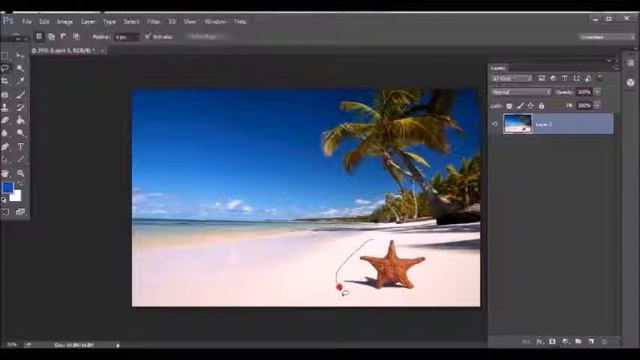Viewport: 640px width, 360px height.
Task: Open the Filter menu
Action: pyautogui.click(x=153, y=21)
